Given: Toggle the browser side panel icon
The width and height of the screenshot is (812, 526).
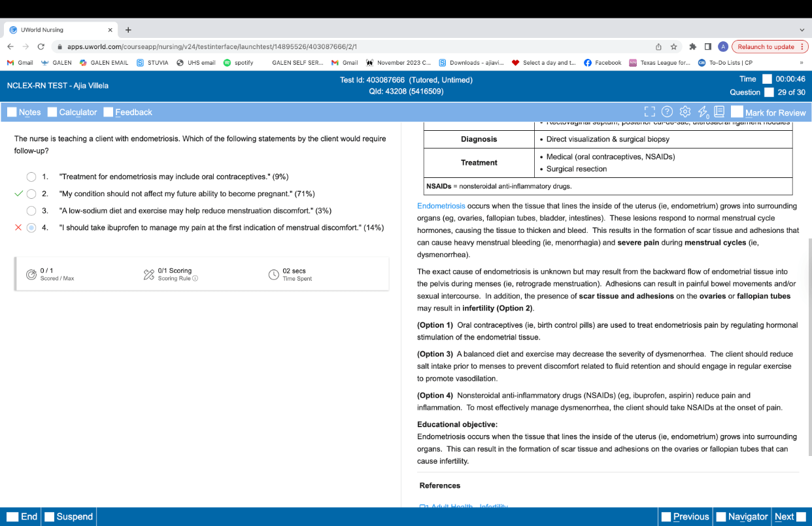Looking at the screenshot, I should [707, 46].
